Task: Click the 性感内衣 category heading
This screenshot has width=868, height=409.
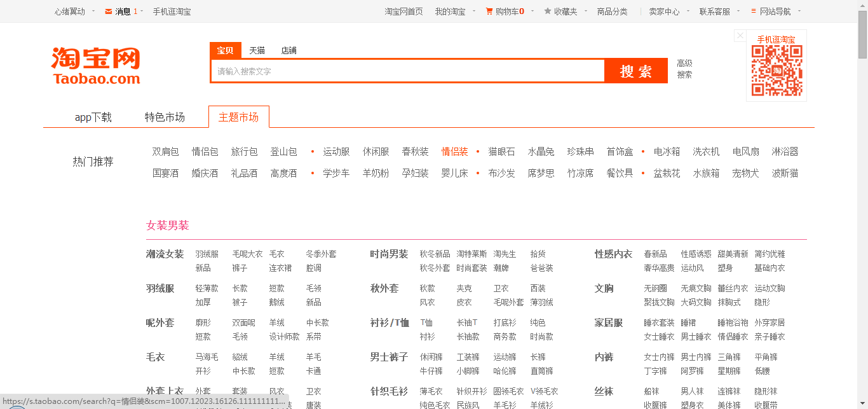Action: [x=613, y=254]
